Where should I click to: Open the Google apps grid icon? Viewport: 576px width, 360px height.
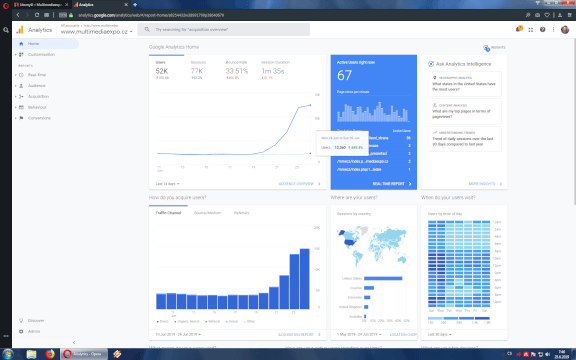coord(531,30)
